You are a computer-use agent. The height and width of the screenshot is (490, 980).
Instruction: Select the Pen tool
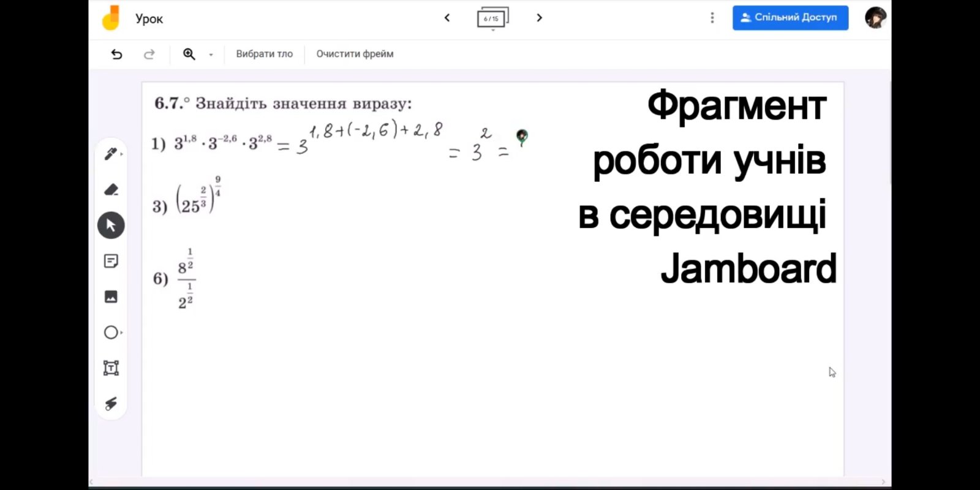point(110,154)
